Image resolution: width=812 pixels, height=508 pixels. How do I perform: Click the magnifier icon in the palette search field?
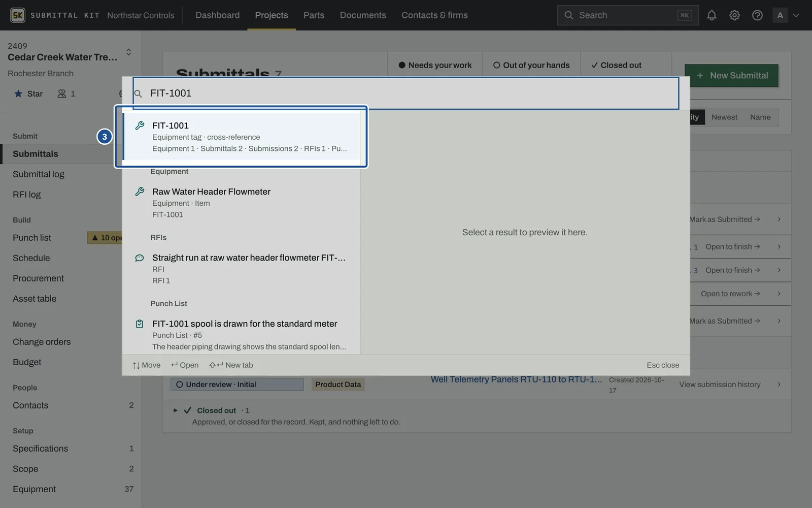[138, 93]
